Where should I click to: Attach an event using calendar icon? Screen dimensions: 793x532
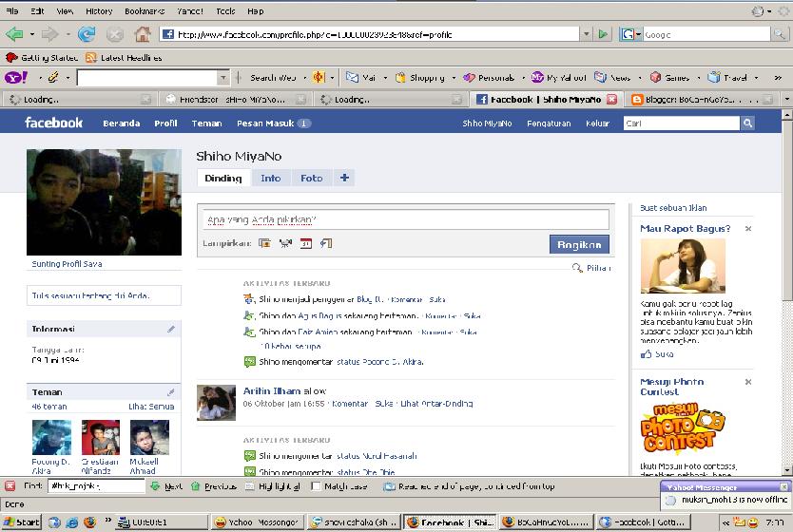coord(306,243)
